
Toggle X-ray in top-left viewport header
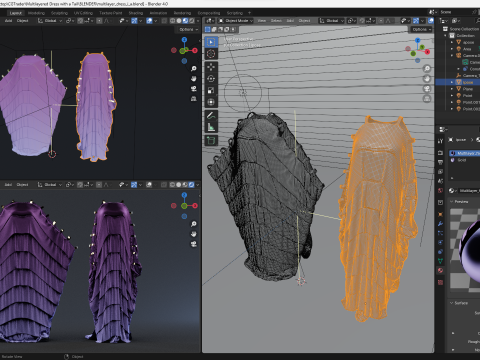point(164,21)
